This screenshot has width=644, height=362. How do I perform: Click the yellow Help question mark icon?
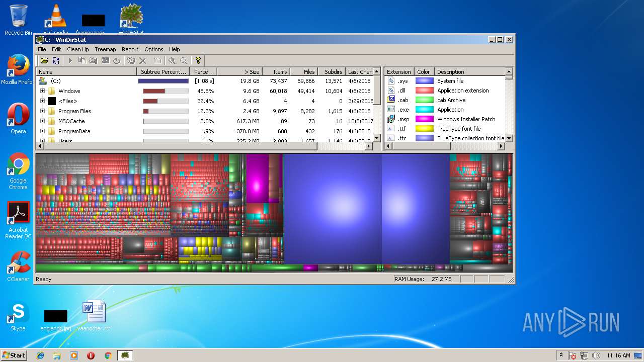click(x=198, y=60)
